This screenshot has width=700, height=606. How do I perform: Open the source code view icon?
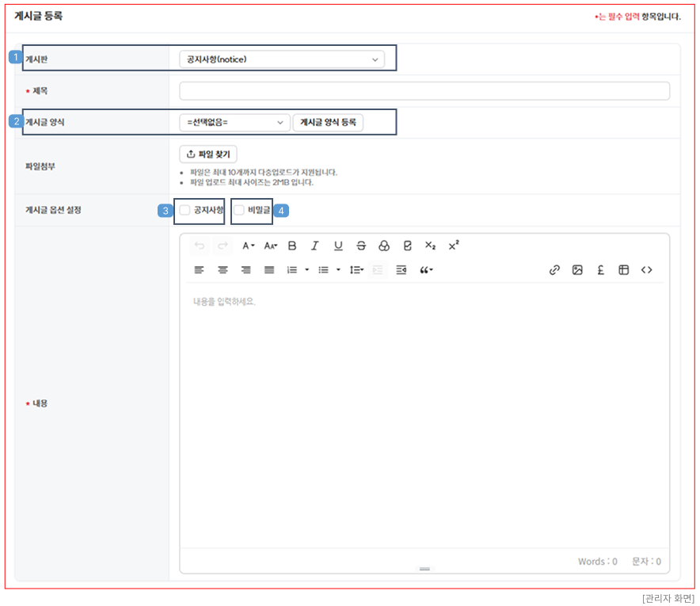coord(647,270)
